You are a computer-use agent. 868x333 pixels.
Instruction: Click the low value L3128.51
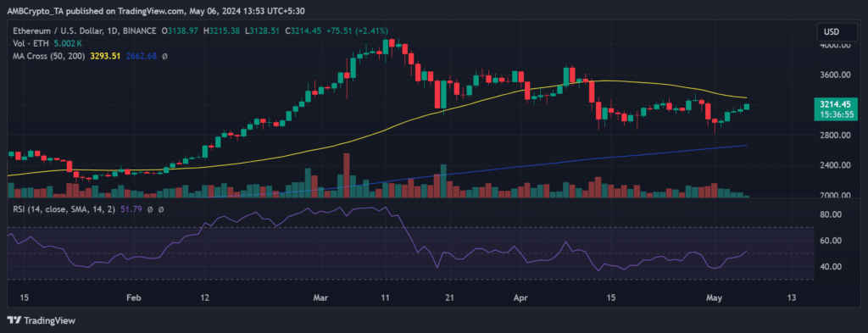tap(263, 31)
